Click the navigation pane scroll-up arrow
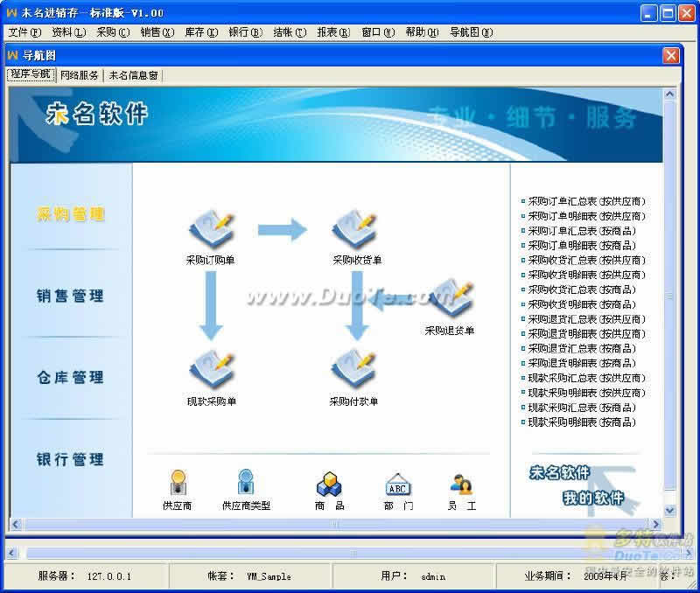 [x=669, y=94]
